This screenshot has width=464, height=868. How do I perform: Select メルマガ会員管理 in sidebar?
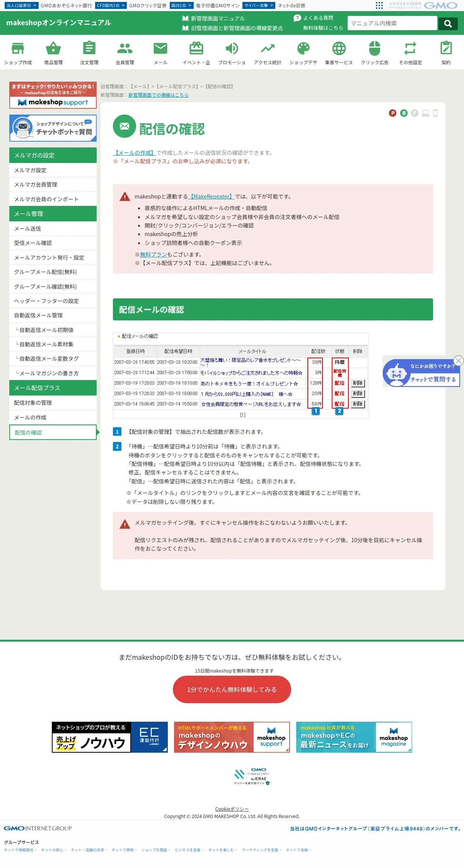(x=53, y=185)
